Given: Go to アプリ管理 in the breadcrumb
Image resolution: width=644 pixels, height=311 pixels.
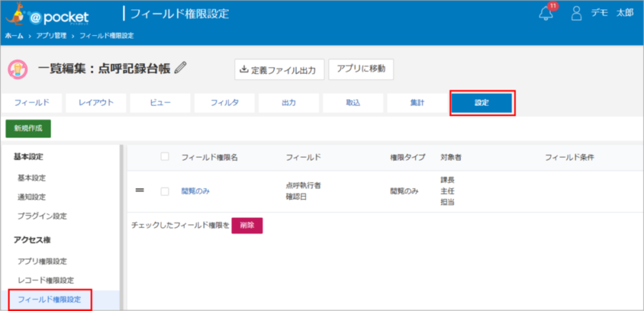Looking at the screenshot, I should (x=51, y=36).
